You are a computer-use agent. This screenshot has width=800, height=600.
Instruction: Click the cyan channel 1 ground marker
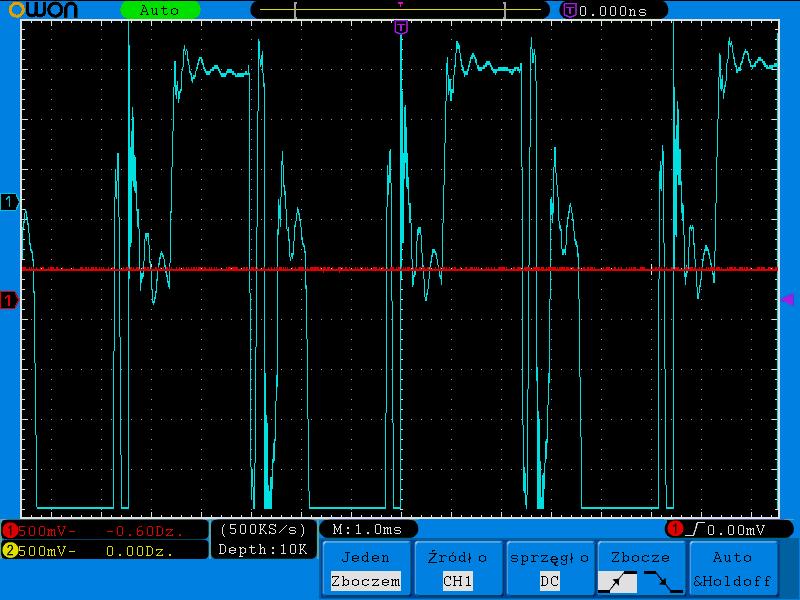pos(9,202)
